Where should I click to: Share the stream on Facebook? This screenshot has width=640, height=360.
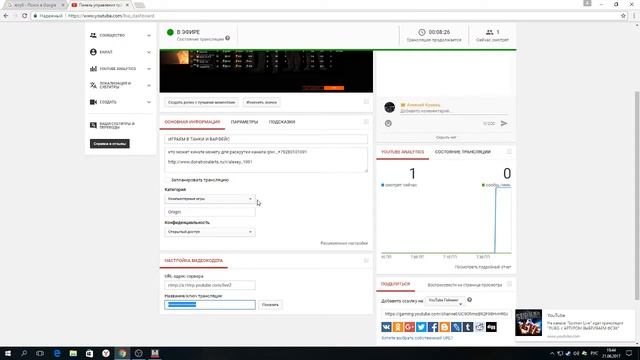pyautogui.click(x=433, y=327)
